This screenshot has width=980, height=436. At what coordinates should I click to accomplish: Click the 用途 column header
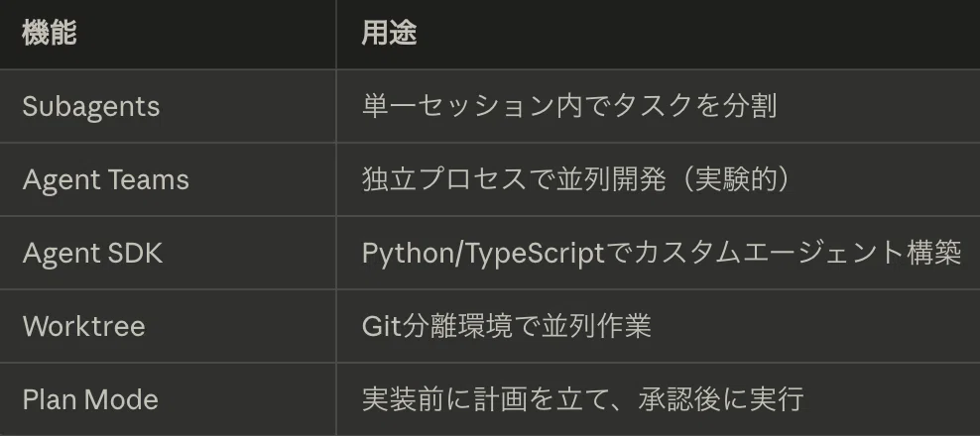[389, 33]
